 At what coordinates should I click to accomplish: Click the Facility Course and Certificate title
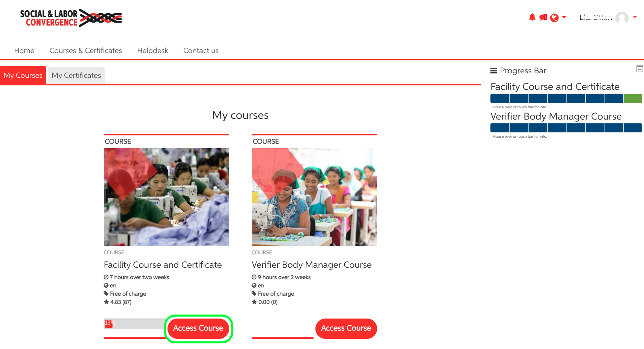(x=163, y=265)
